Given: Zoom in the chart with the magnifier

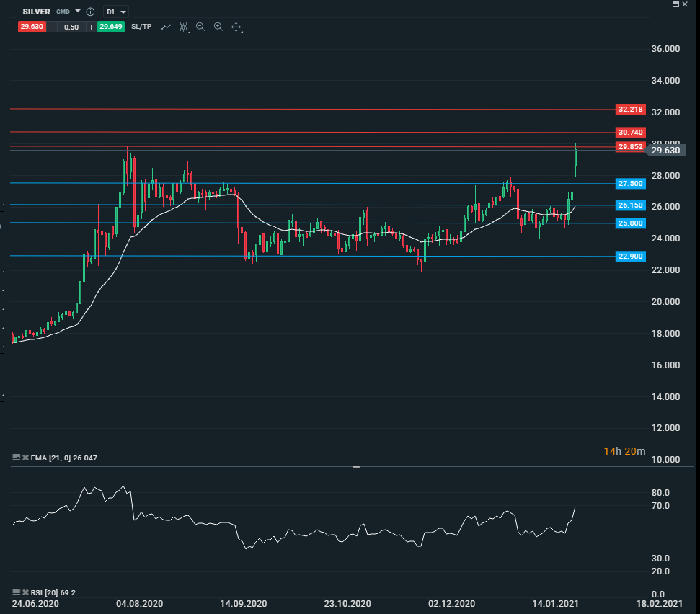Looking at the screenshot, I should (218, 27).
